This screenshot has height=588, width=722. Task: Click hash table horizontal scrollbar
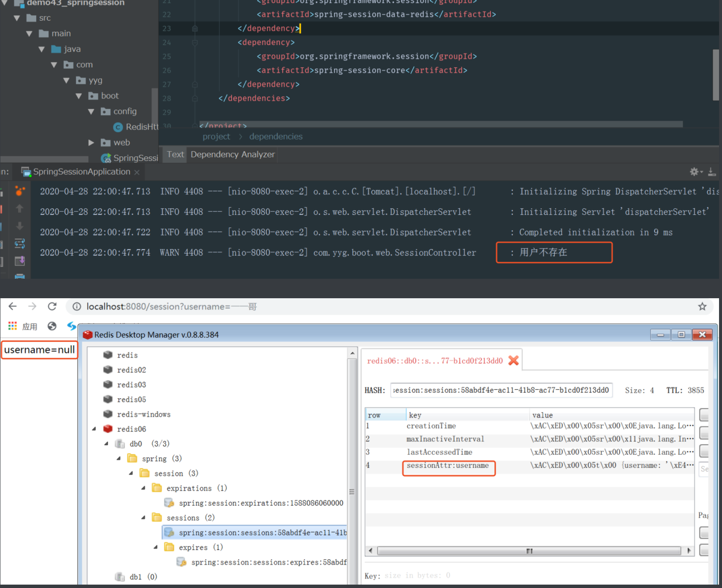529,551
